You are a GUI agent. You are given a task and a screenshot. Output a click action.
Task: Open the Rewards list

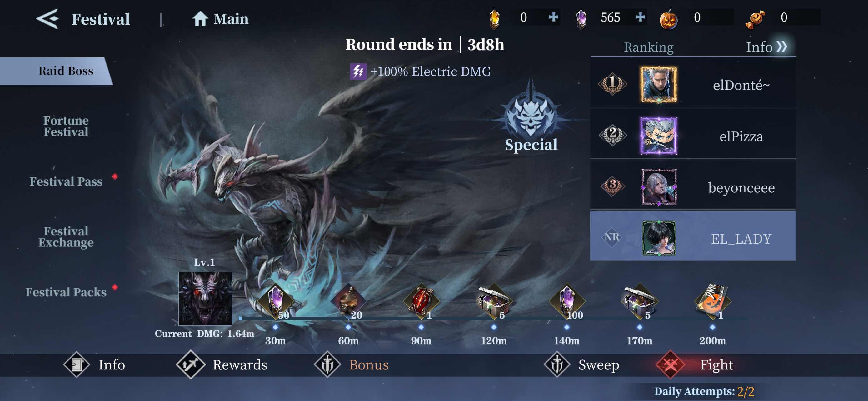pyautogui.click(x=222, y=365)
